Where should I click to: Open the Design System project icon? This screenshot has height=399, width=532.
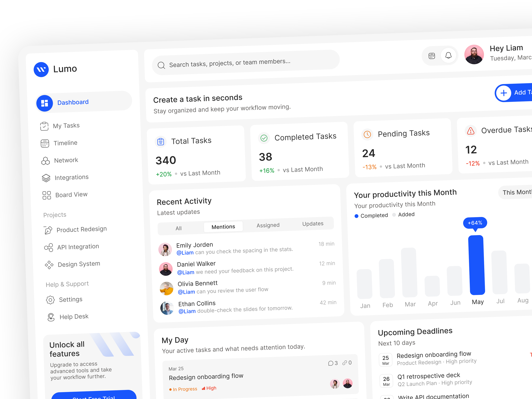(x=49, y=265)
